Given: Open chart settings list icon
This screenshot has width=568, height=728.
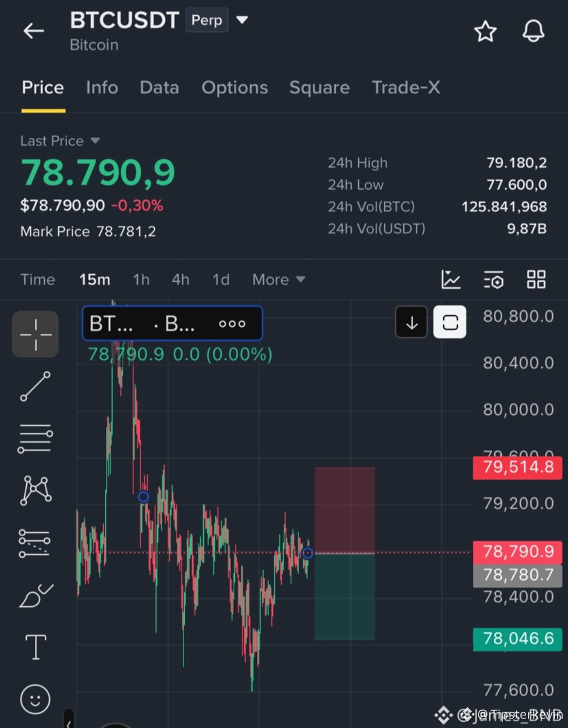Looking at the screenshot, I should click(494, 280).
